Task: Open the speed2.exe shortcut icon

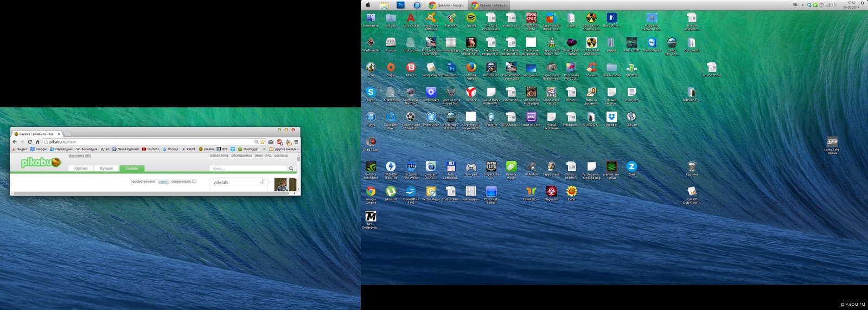Action: tap(832, 145)
